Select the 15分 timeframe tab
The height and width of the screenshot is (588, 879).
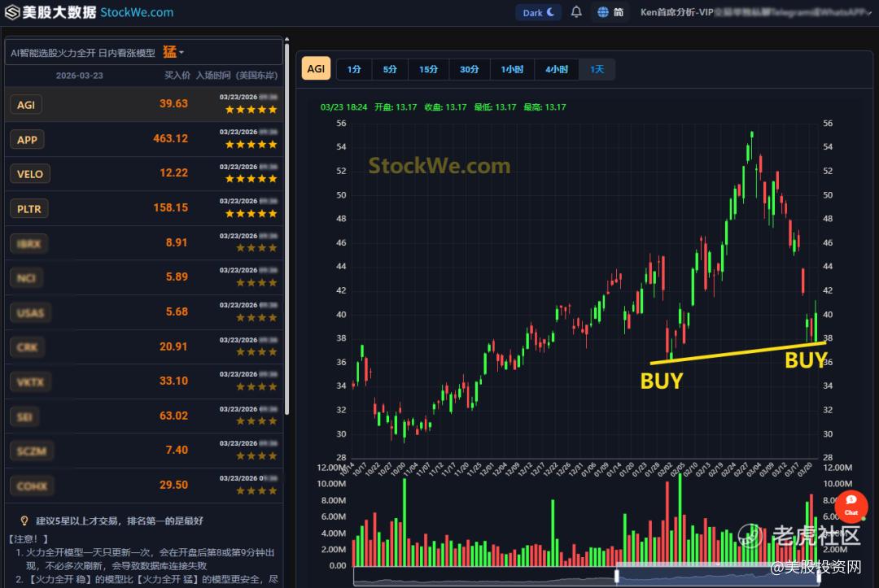(x=428, y=69)
